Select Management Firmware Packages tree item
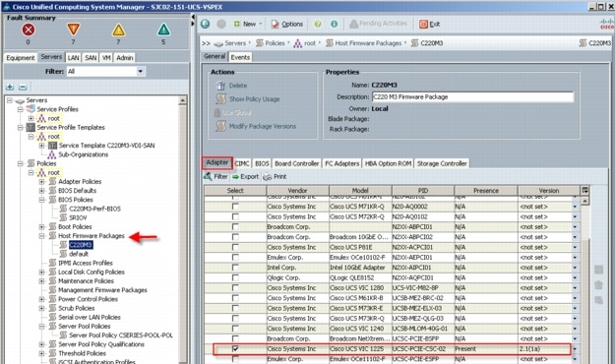 [x=102, y=290]
